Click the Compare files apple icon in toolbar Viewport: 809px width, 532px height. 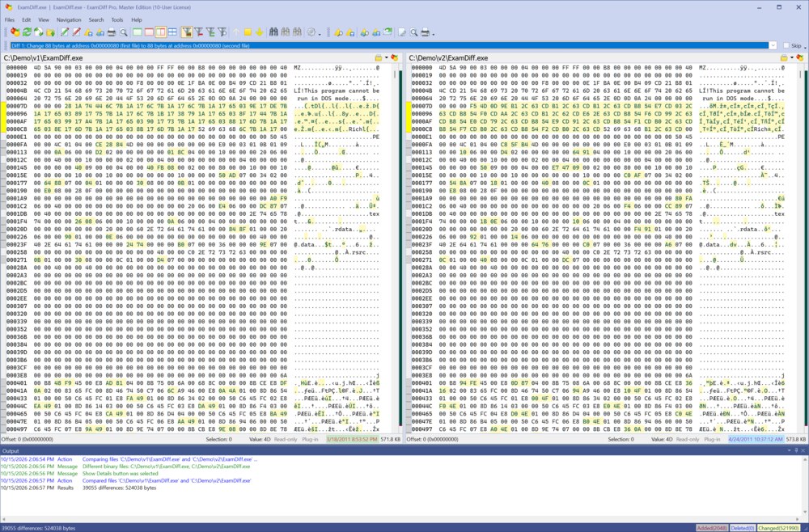[15, 32]
